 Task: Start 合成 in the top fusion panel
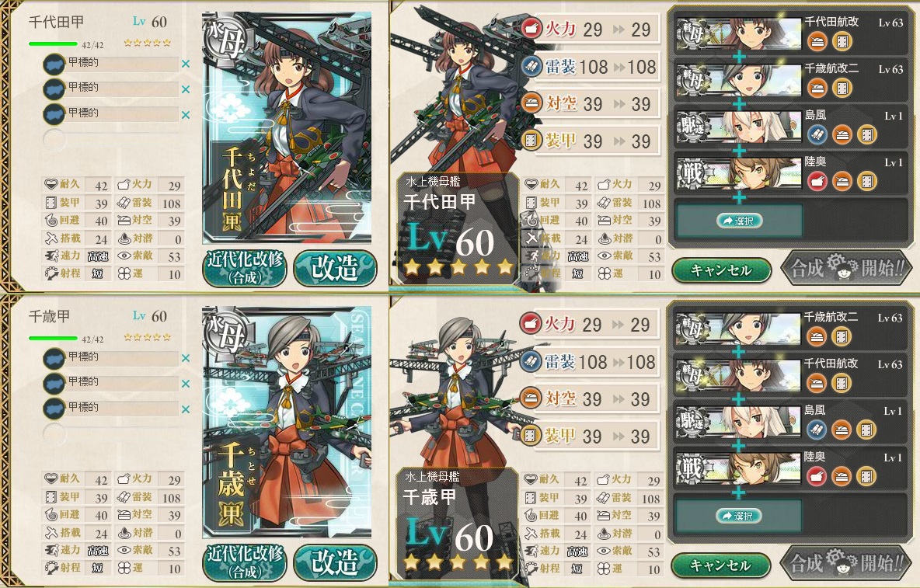[847, 269]
